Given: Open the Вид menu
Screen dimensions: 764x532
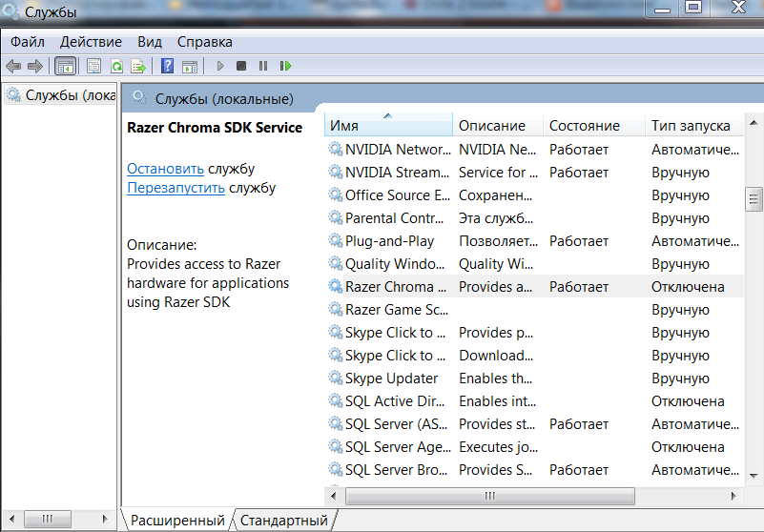Looking at the screenshot, I should coord(150,42).
